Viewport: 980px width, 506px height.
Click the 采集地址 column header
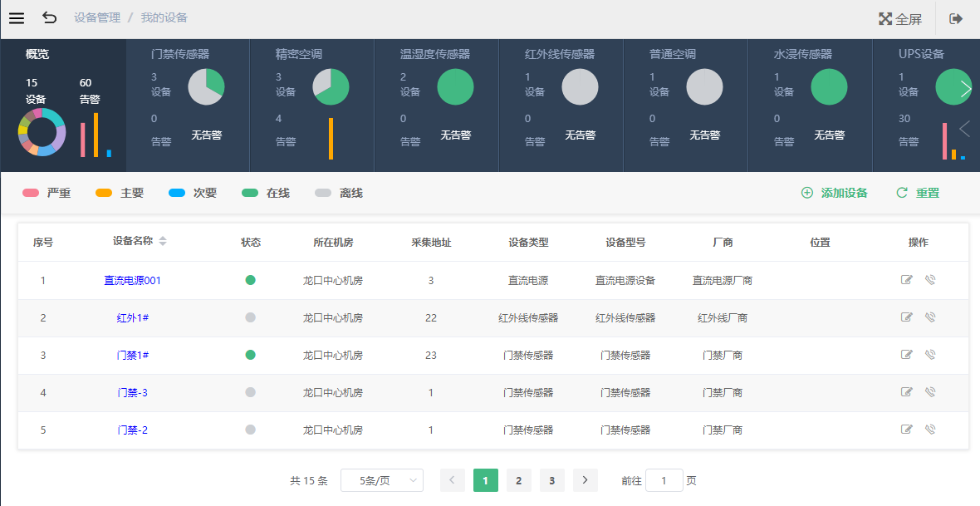point(431,243)
